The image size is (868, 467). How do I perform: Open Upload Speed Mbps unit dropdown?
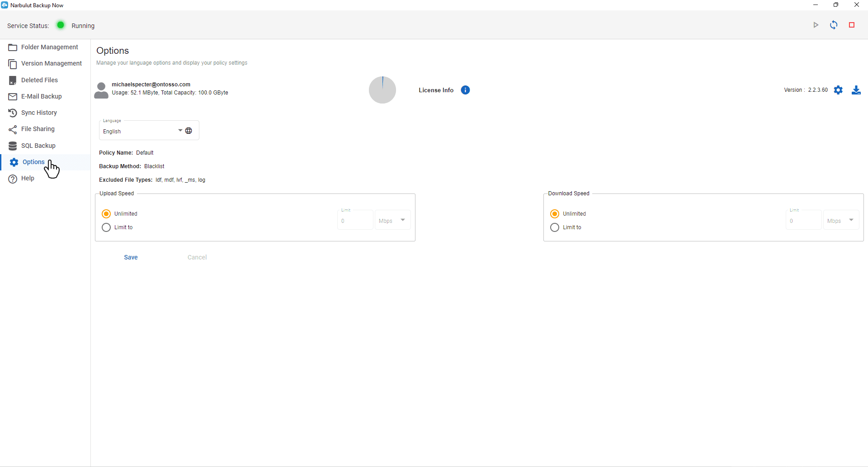pos(392,220)
